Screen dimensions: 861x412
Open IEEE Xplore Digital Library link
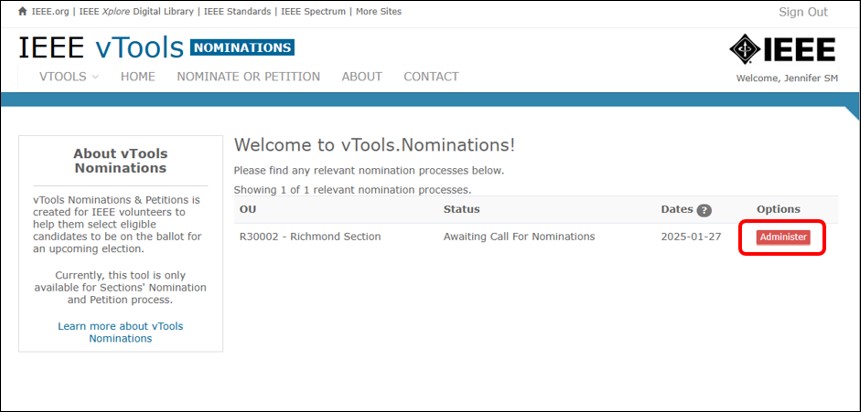pos(136,12)
